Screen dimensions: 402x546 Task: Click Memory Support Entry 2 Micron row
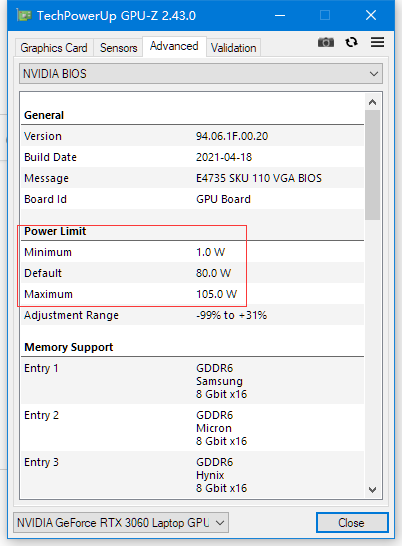coord(192,428)
